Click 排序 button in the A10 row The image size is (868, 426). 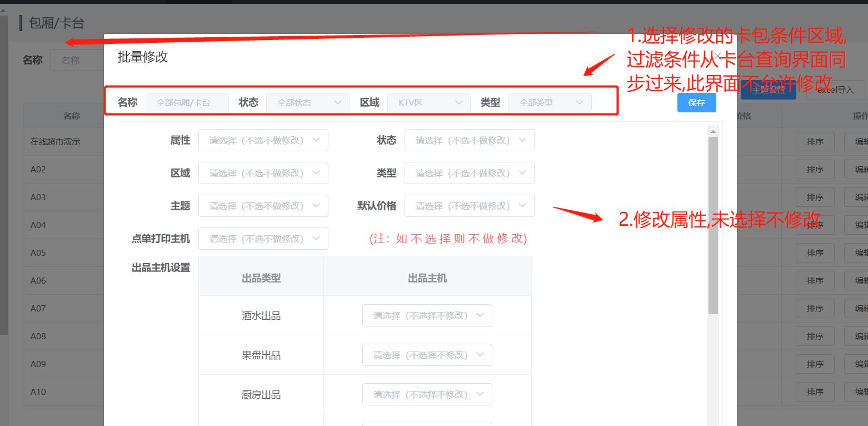point(815,392)
